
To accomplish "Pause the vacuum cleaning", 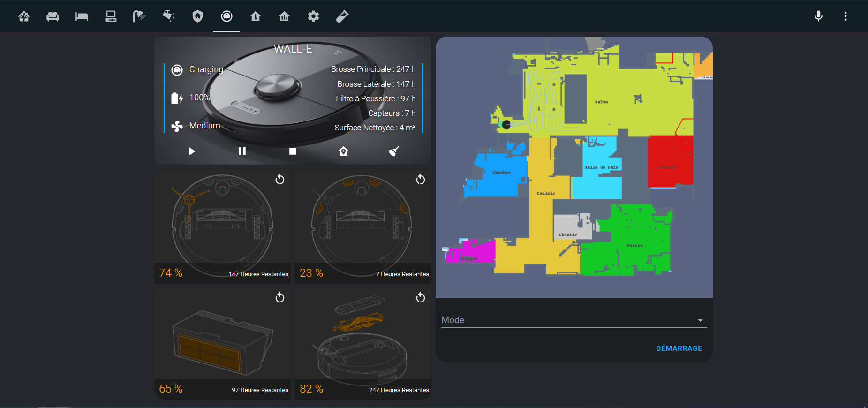I will 242,151.
